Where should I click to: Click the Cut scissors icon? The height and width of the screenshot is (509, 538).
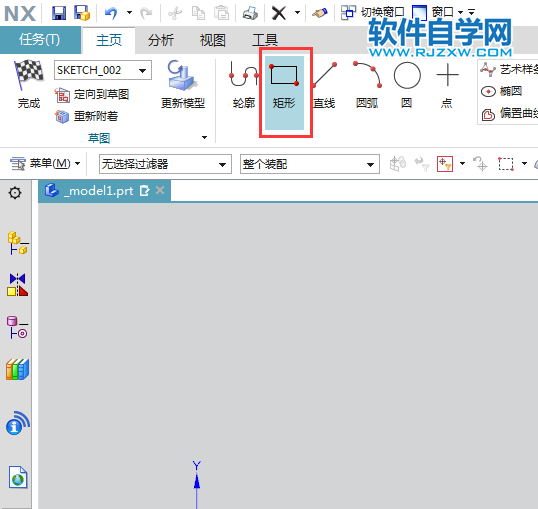175,13
